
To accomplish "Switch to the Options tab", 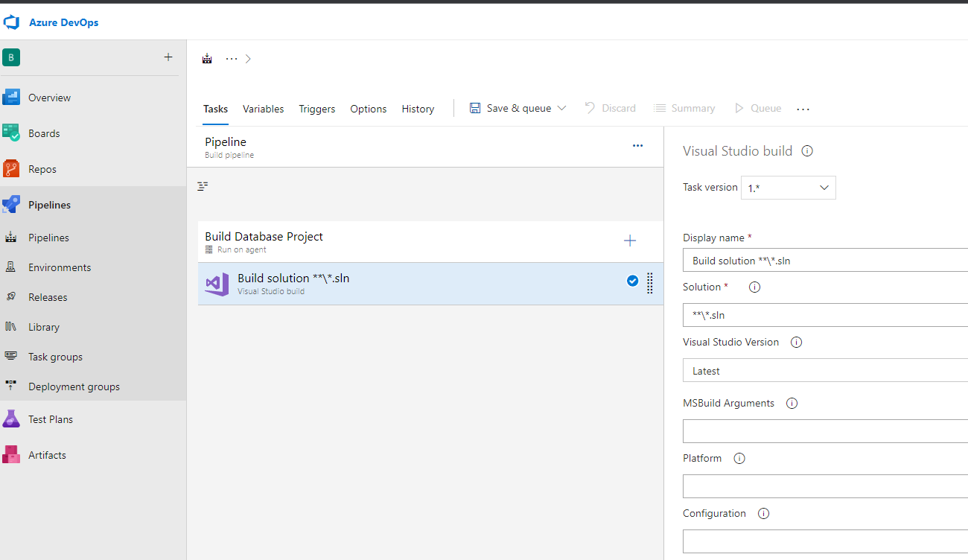I will point(369,109).
